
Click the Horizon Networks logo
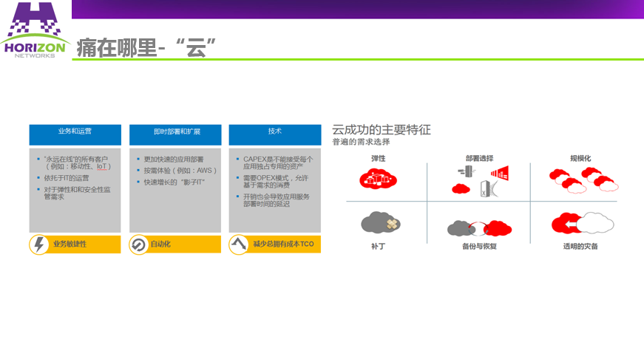click(x=35, y=30)
